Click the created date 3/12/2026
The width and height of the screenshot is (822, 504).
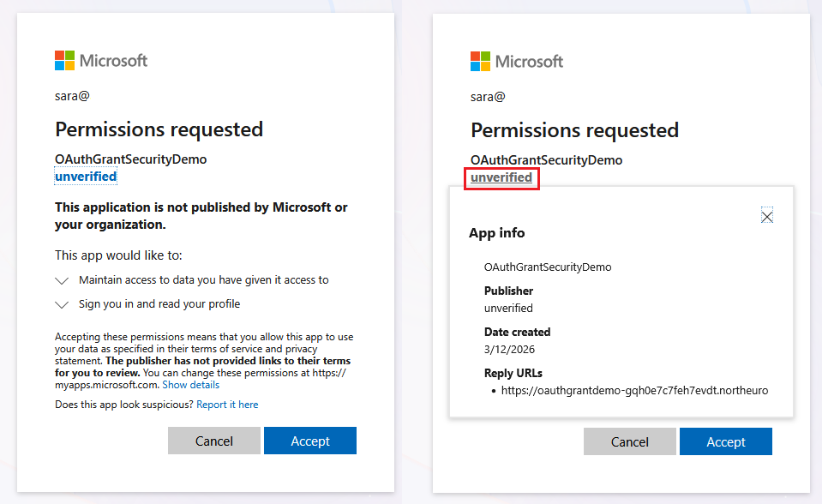[x=509, y=349]
